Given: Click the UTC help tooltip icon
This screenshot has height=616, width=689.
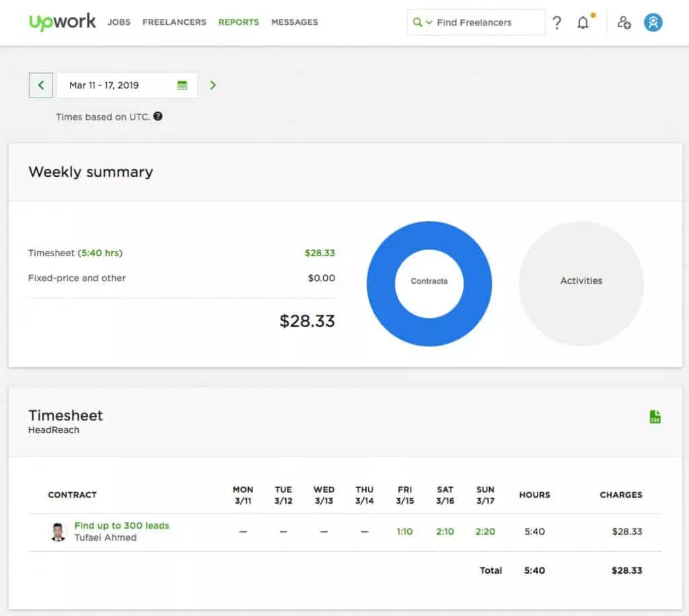Looking at the screenshot, I should coord(157,116).
